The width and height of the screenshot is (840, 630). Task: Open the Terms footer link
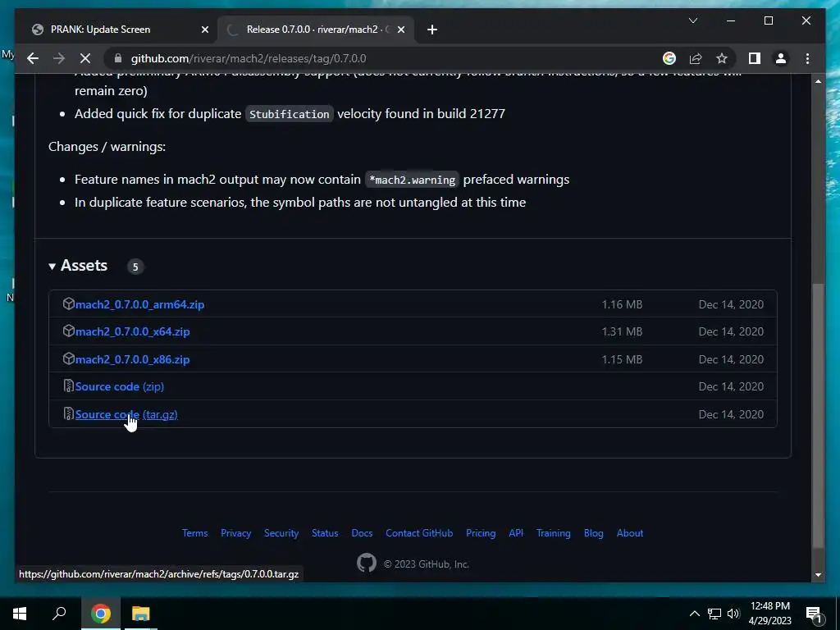[x=194, y=533]
